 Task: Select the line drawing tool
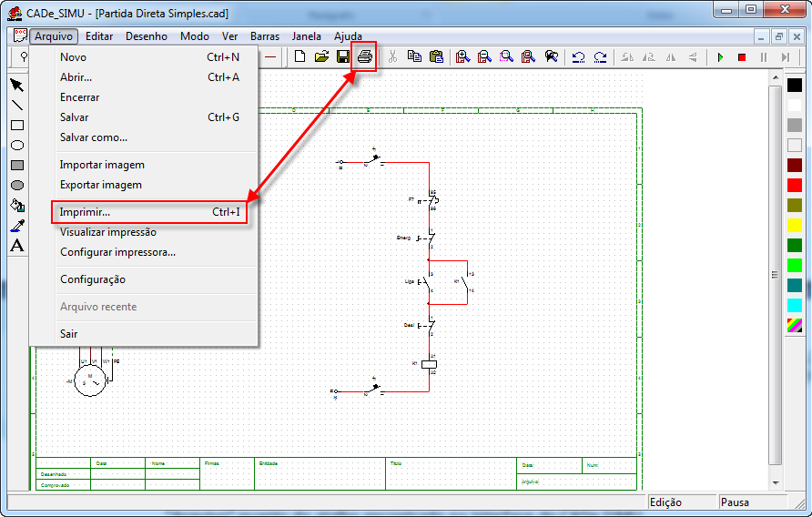(x=16, y=106)
